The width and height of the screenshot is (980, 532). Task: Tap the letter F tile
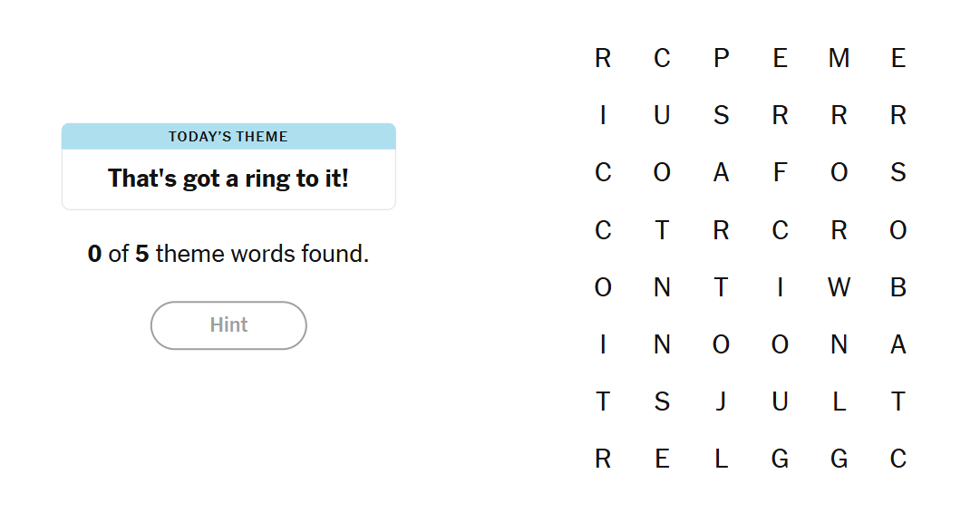[x=780, y=173]
